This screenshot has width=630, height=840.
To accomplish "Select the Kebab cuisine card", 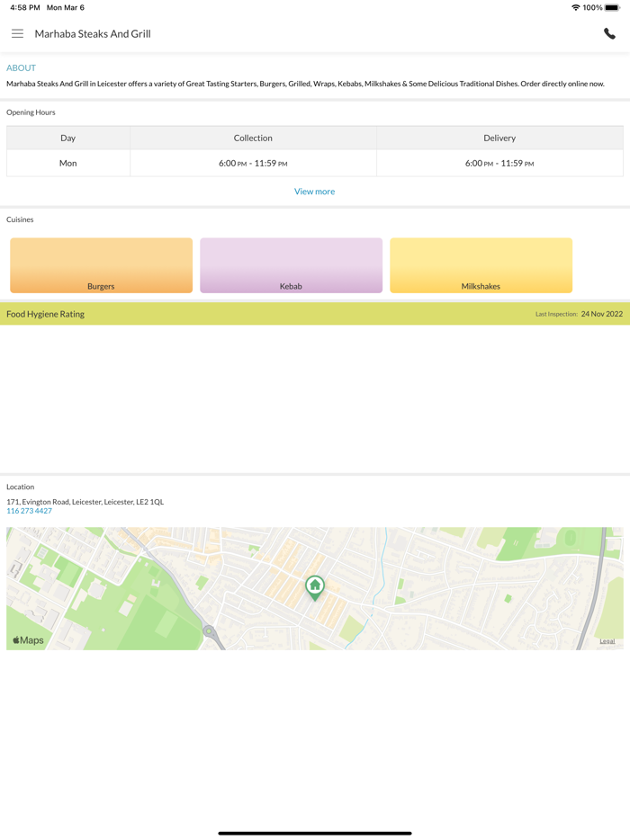I will [291, 265].
